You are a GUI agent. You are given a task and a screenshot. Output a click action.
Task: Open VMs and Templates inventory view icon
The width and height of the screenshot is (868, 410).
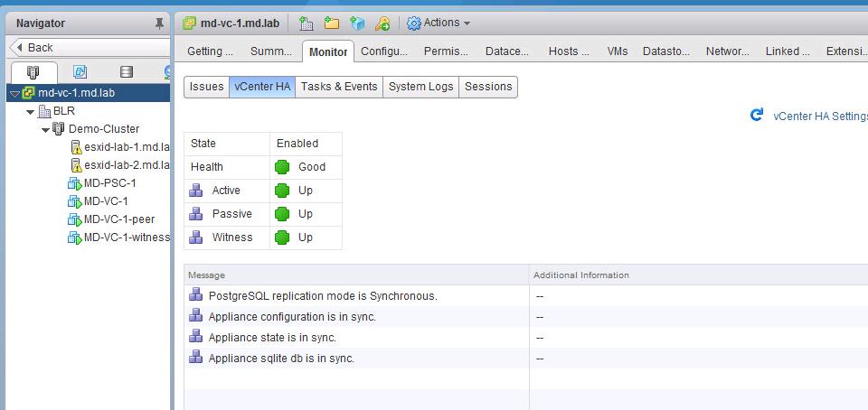click(80, 72)
